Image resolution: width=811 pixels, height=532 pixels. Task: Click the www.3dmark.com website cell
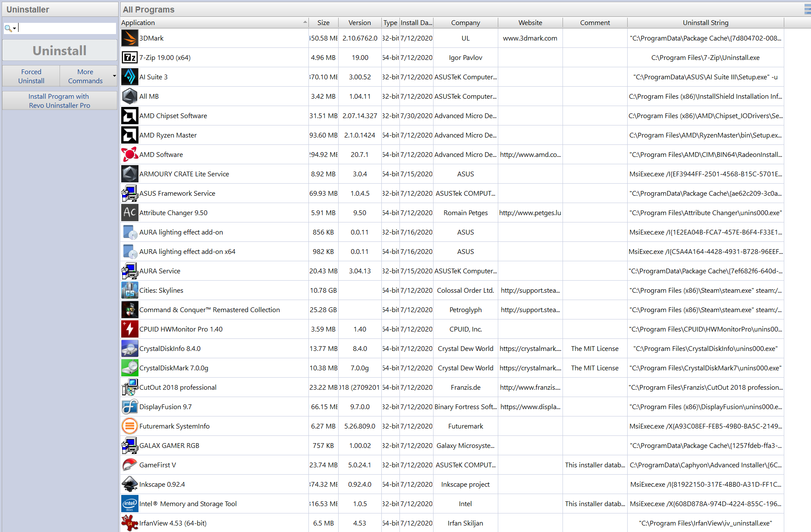pyautogui.click(x=530, y=38)
